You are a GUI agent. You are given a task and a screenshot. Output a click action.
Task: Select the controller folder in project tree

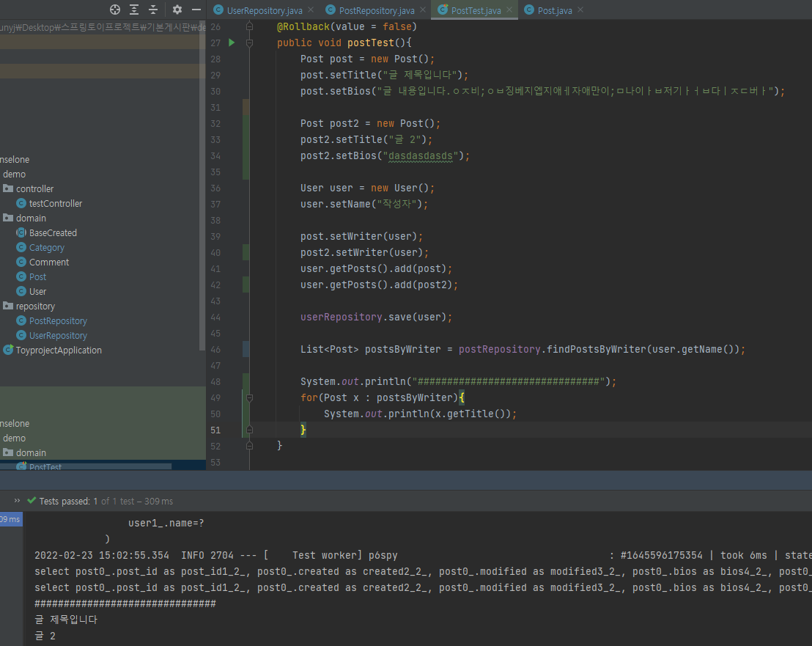pos(34,188)
